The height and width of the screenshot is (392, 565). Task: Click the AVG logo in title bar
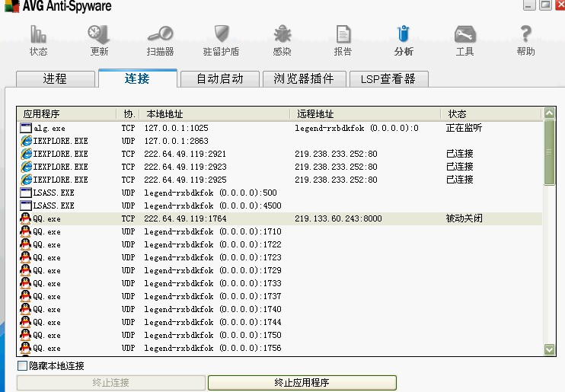coord(11,6)
